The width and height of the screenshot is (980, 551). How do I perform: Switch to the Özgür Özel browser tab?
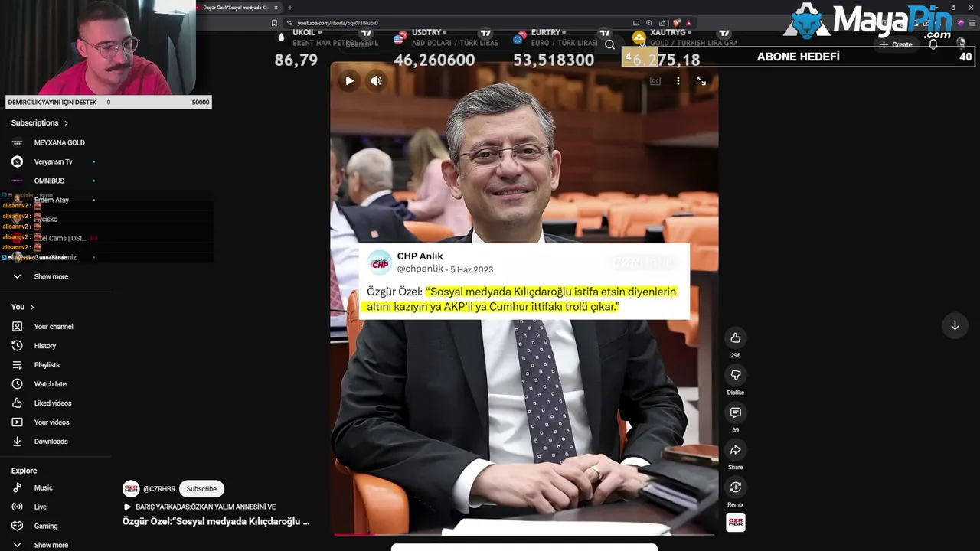tap(240, 8)
